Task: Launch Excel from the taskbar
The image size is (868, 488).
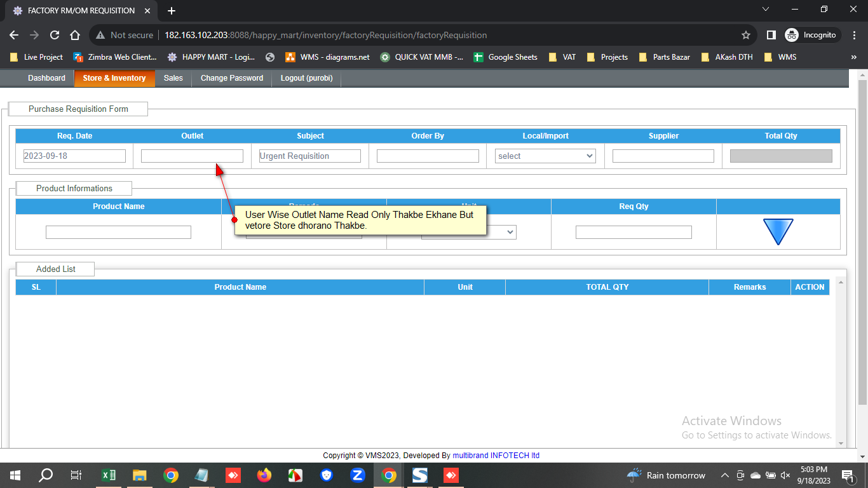Action: tap(109, 475)
